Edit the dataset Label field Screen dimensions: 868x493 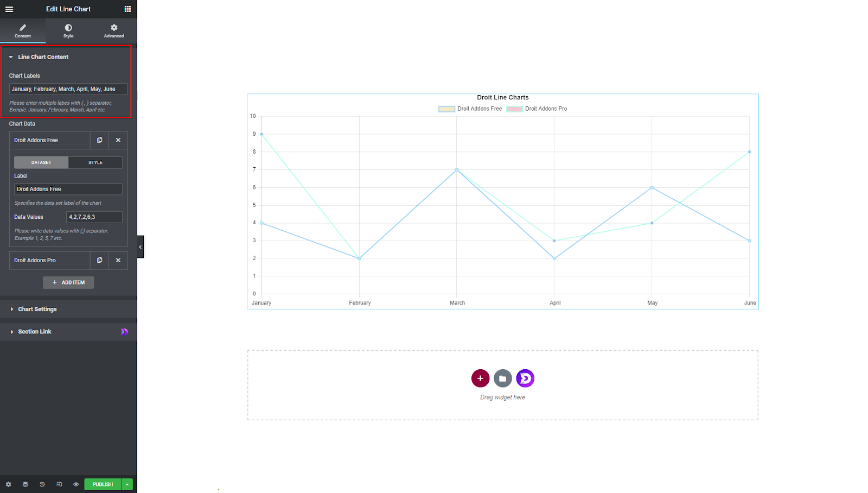point(68,189)
